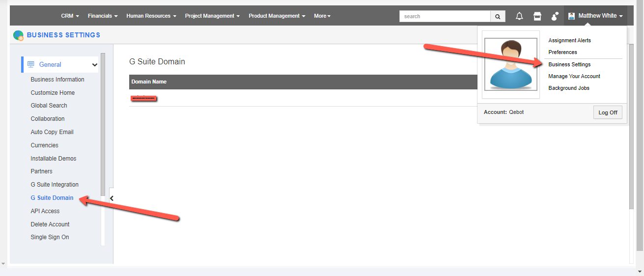The height and width of the screenshot is (276, 644).
Task: Click into the search input field
Action: [445, 16]
